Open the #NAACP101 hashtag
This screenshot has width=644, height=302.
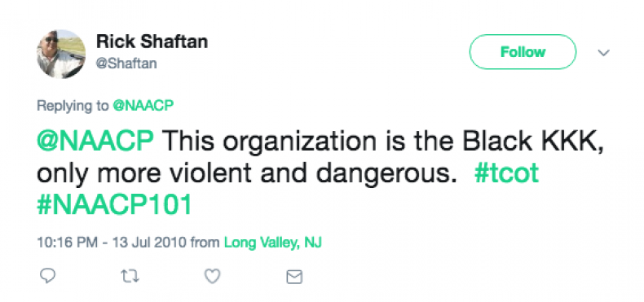tap(115, 205)
